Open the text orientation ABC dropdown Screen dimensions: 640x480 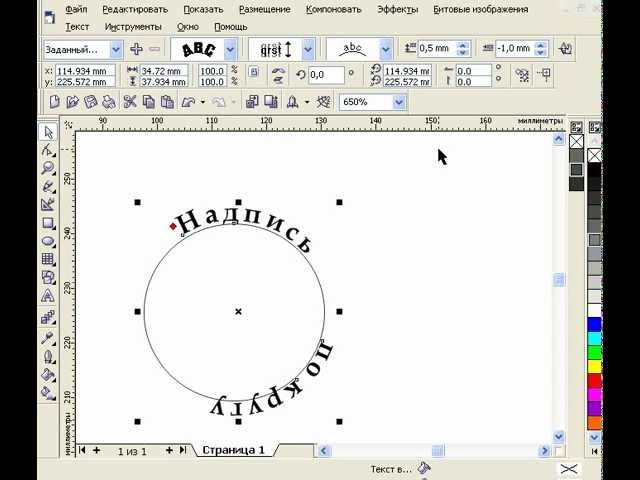point(231,48)
